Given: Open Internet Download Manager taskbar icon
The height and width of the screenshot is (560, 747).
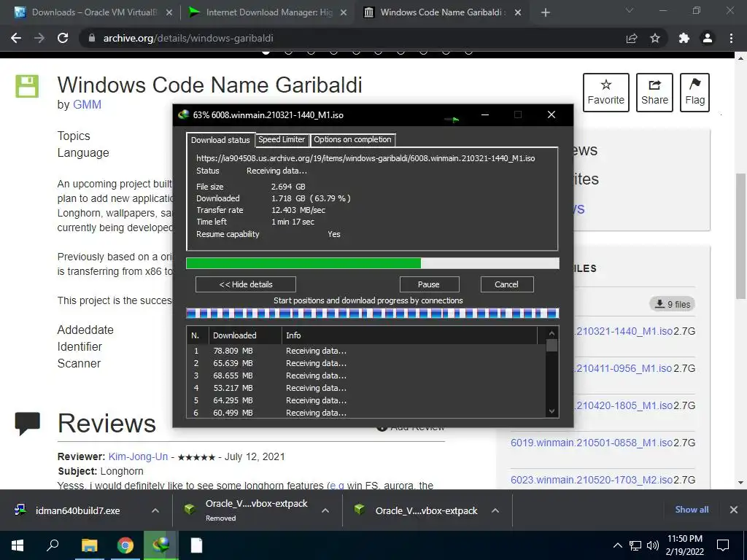Looking at the screenshot, I should 161,545.
